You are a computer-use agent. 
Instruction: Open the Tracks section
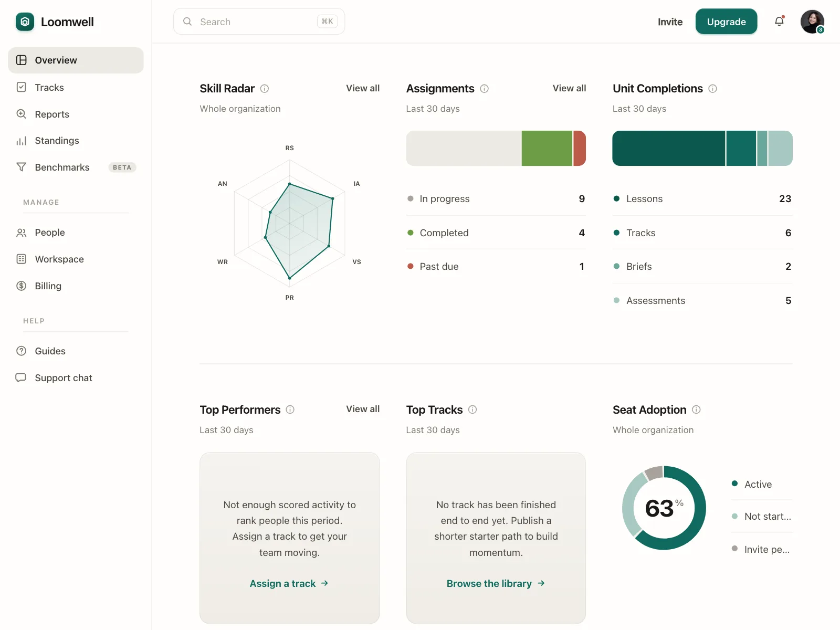76,87
